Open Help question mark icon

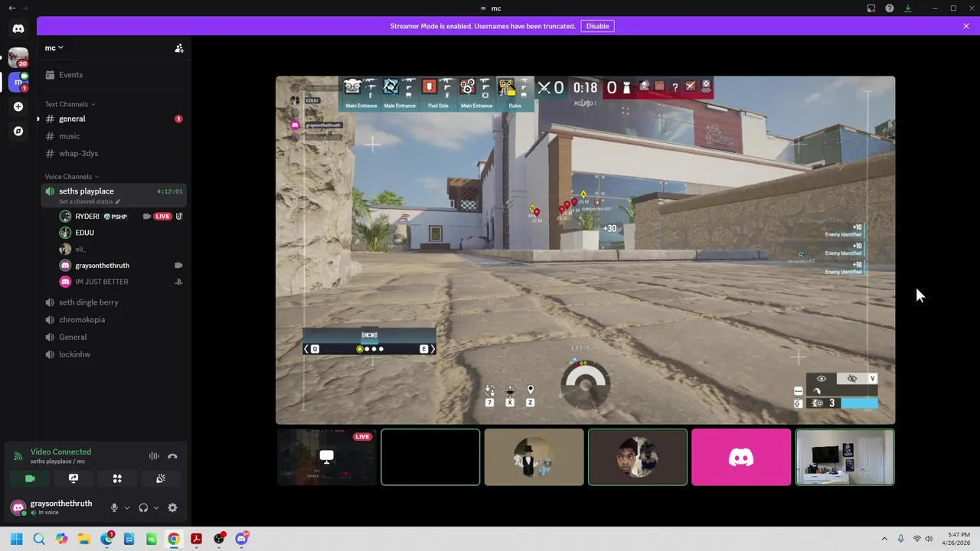tap(890, 8)
